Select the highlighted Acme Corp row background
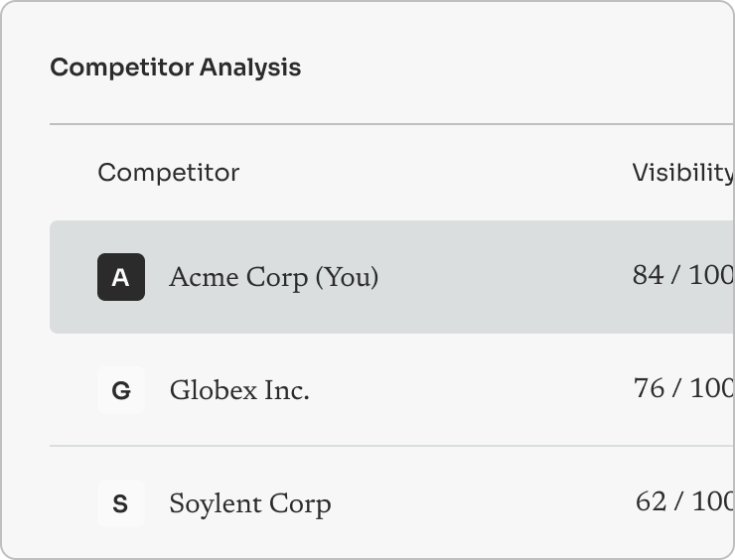The width and height of the screenshot is (735, 560). [392, 277]
